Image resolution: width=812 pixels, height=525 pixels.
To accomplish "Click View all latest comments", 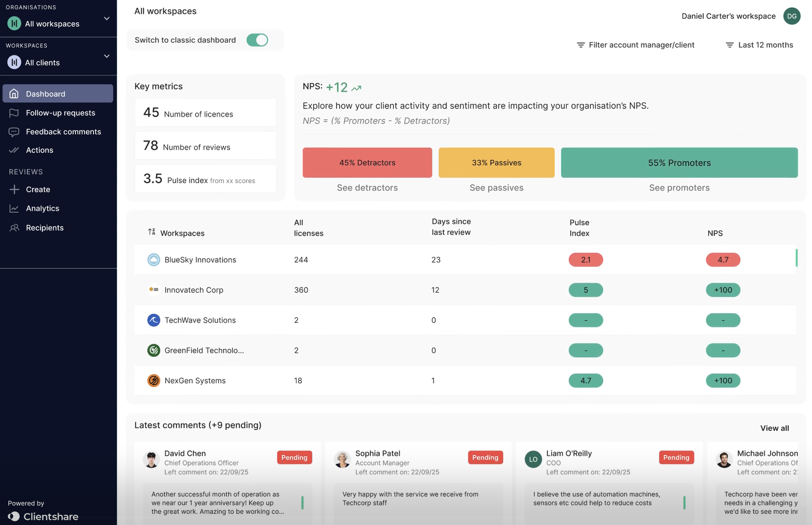I will pos(774,428).
